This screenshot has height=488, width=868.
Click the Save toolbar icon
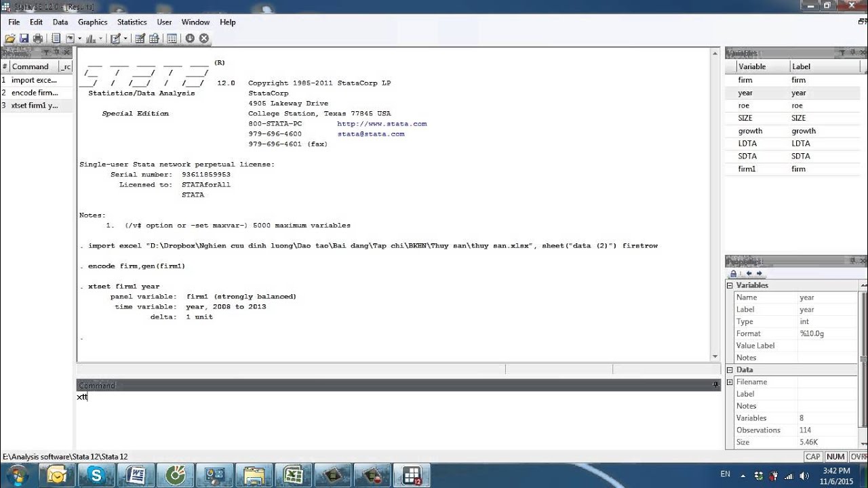click(24, 39)
